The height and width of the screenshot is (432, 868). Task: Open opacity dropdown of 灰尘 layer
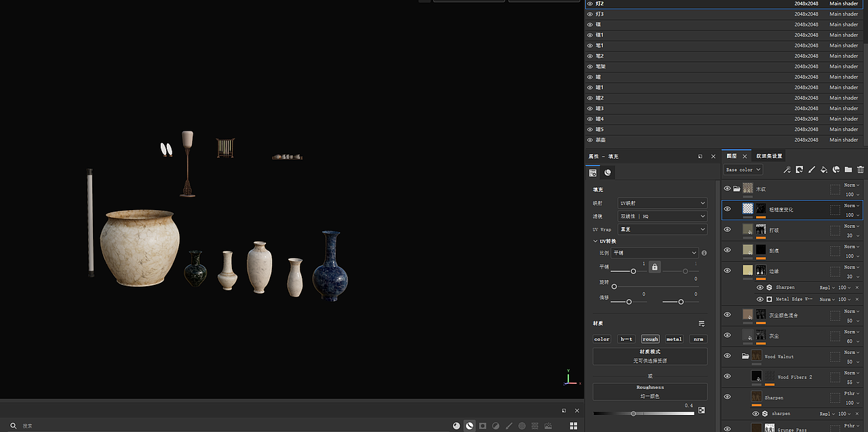[x=852, y=341]
